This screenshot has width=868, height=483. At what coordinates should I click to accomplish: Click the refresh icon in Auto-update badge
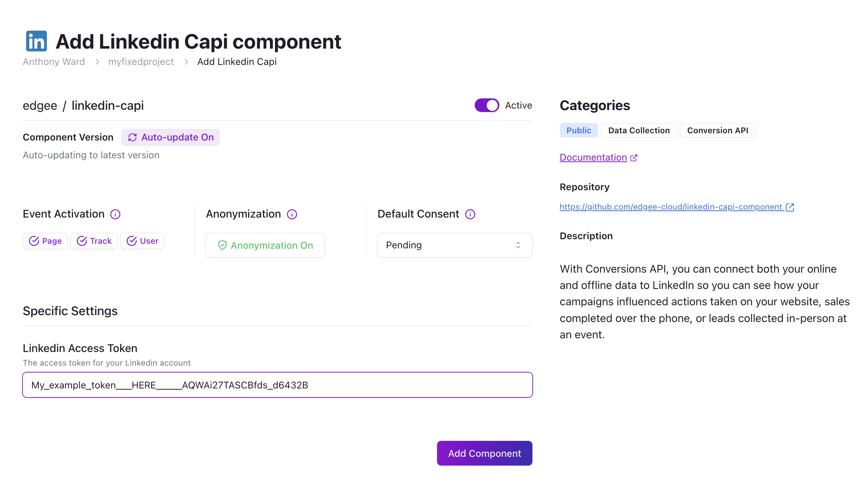pos(132,137)
